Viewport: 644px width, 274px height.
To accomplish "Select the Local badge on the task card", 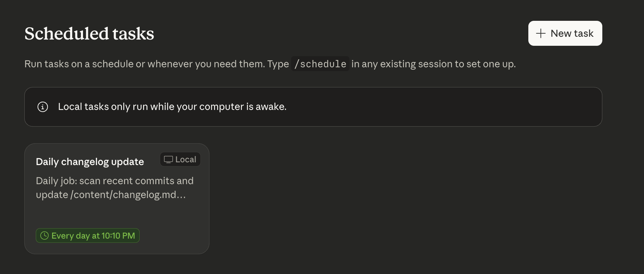I will click(180, 159).
